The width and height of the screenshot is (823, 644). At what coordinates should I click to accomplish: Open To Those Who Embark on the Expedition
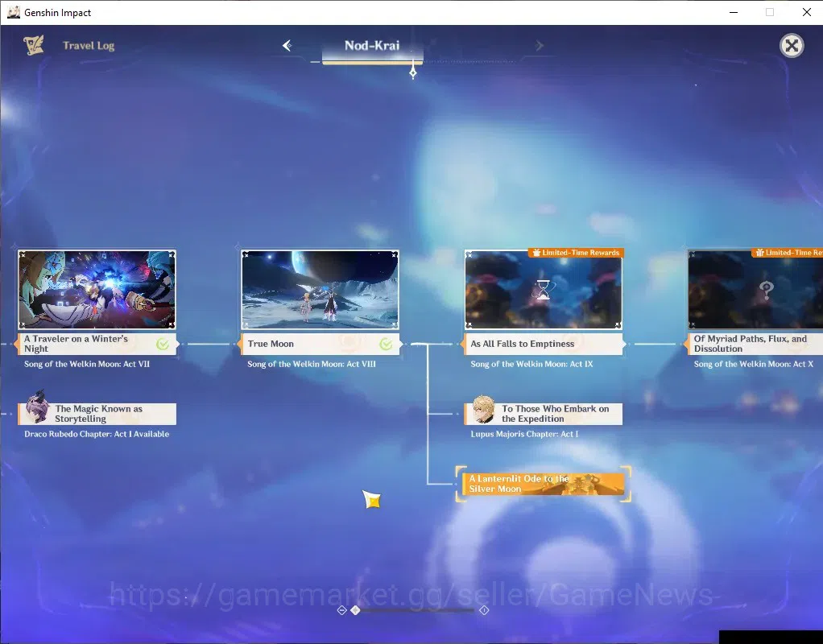pyautogui.click(x=544, y=414)
